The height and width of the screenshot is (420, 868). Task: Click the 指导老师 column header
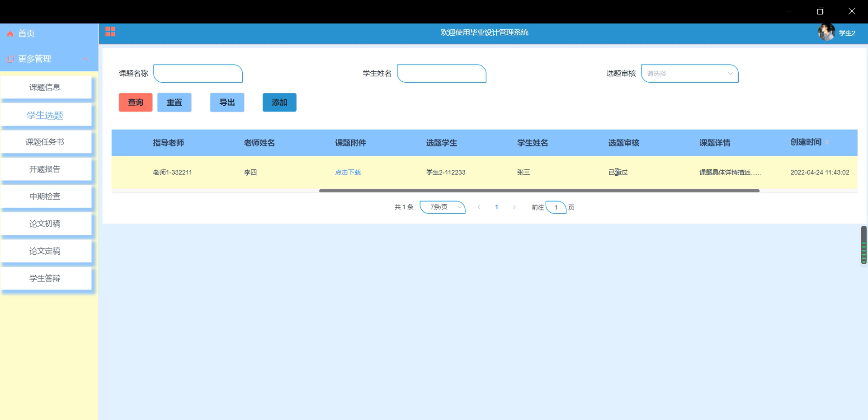coord(168,143)
